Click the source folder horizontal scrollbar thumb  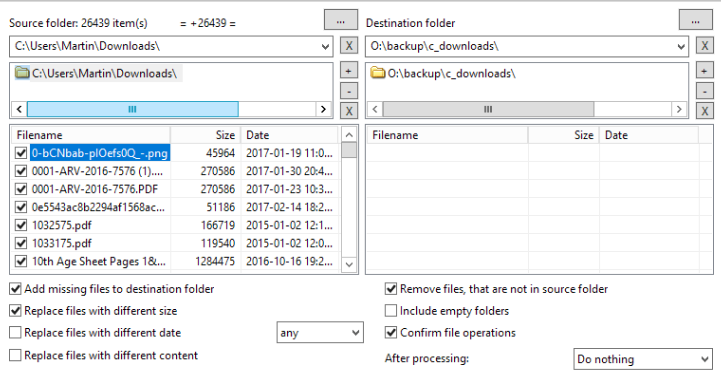pos(132,109)
